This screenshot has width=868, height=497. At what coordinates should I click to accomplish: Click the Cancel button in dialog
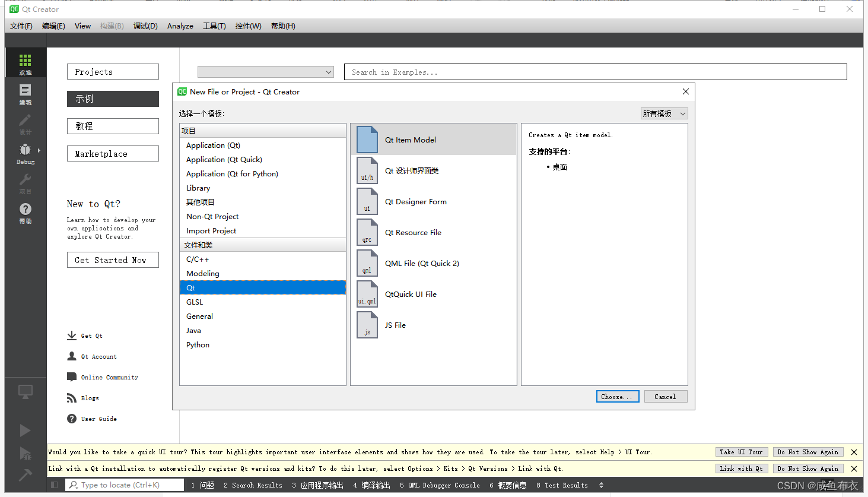pyautogui.click(x=665, y=397)
